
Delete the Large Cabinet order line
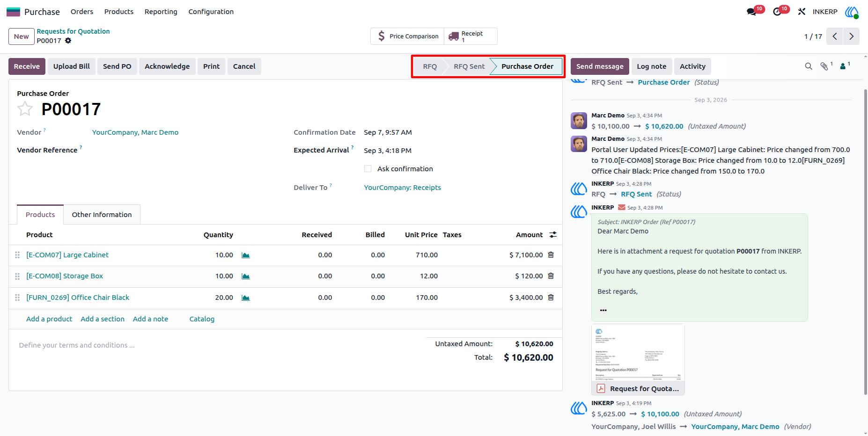tap(551, 255)
